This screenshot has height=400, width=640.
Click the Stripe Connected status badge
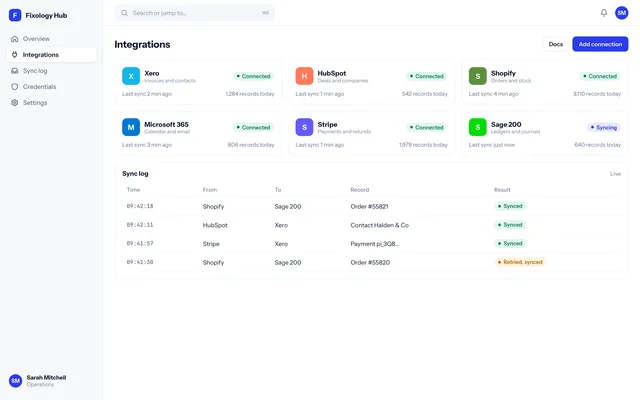[x=427, y=127]
